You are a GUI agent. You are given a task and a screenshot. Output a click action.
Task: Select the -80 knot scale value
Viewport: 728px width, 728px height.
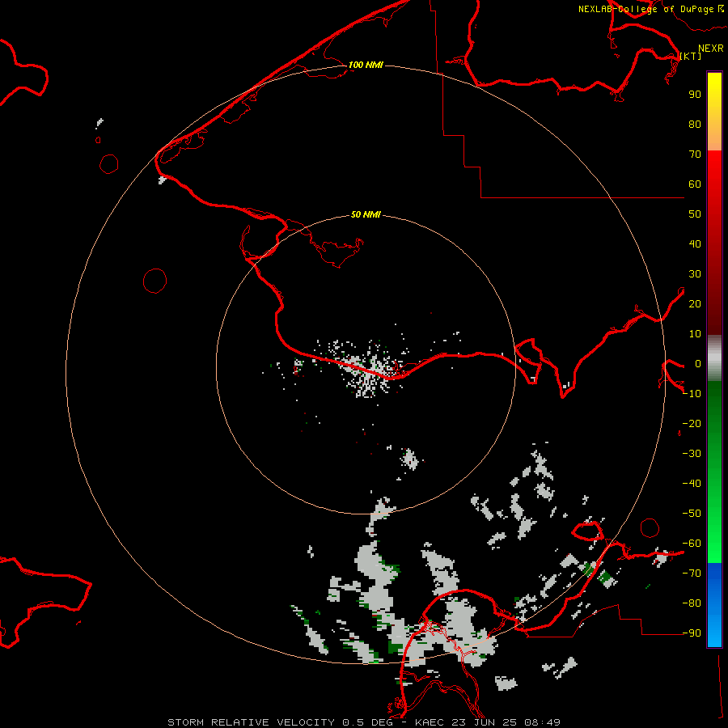point(692,603)
